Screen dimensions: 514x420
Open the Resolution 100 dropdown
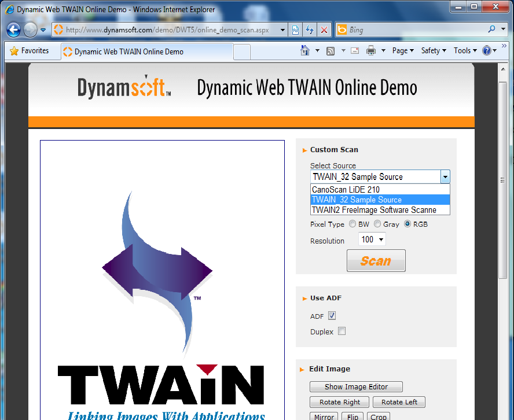point(372,239)
